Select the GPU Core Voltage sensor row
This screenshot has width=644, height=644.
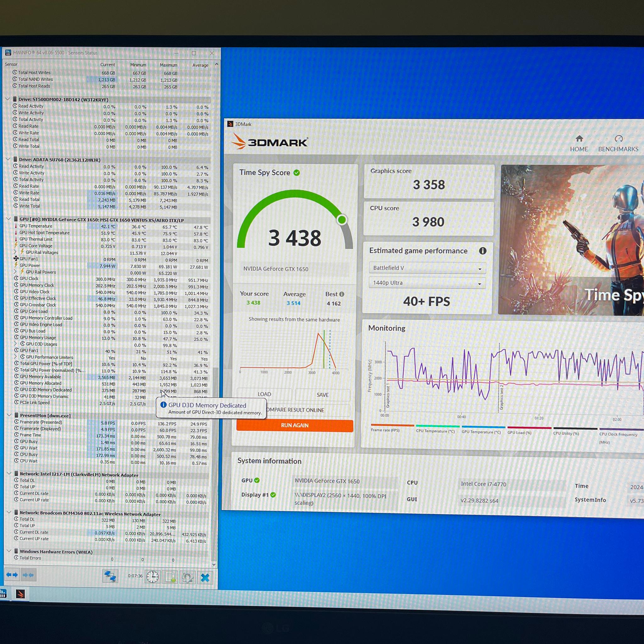click(x=112, y=246)
